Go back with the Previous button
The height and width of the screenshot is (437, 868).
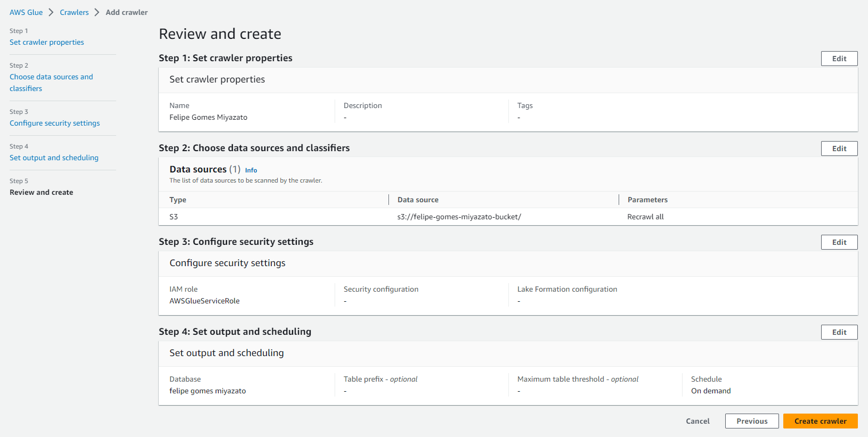[x=751, y=421]
